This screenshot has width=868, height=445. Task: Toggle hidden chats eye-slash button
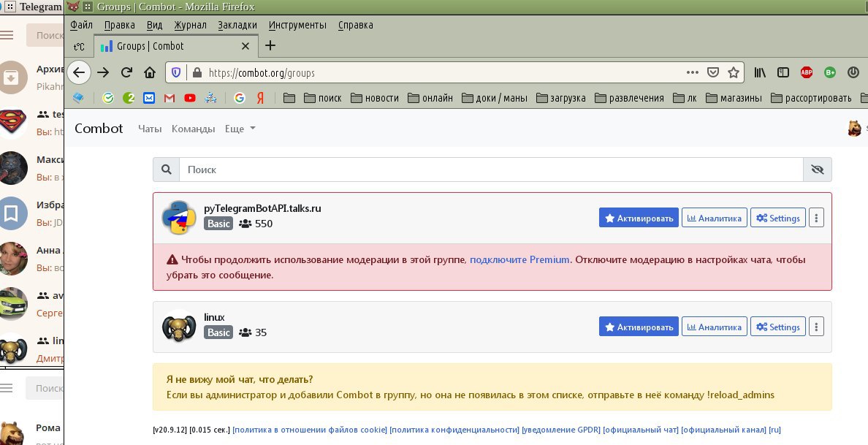pos(817,170)
